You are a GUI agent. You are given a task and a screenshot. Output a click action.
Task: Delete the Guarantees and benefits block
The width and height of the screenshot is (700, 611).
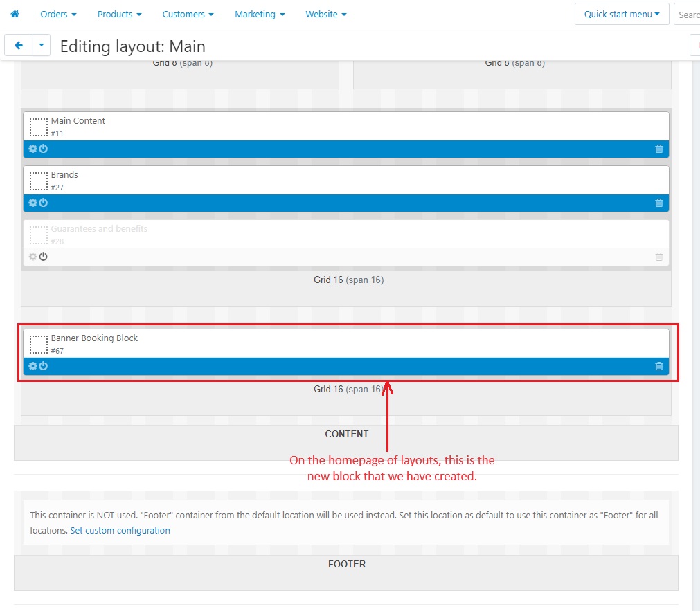[x=659, y=257]
